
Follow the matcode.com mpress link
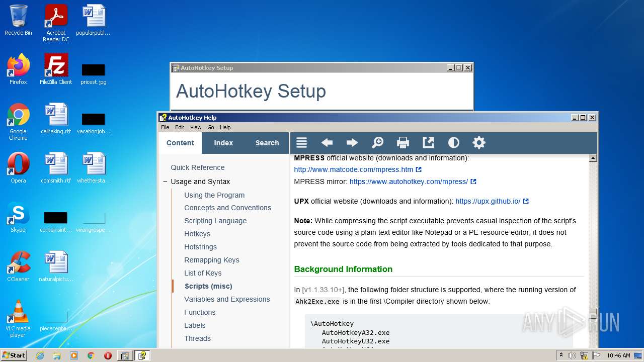(x=354, y=169)
